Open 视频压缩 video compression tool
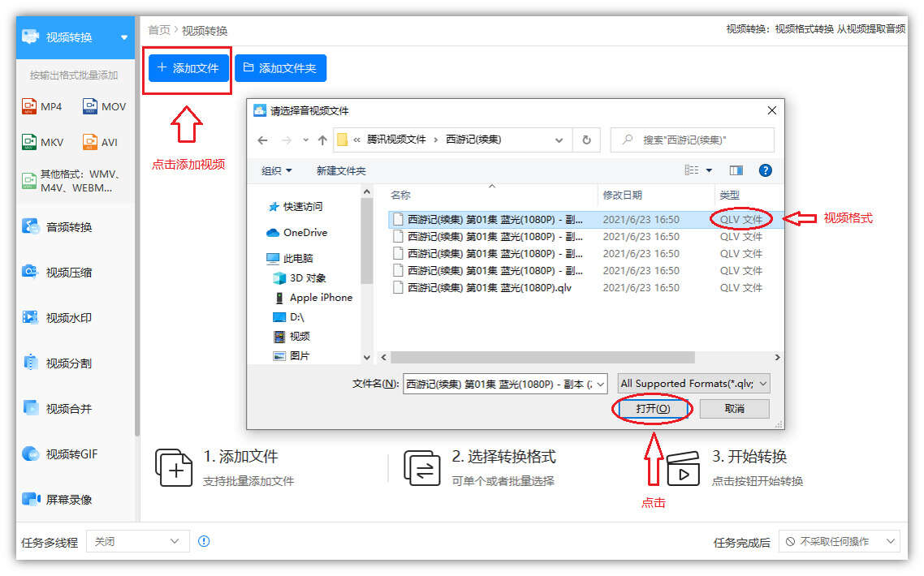This screenshot has height=576, width=924. 57,272
